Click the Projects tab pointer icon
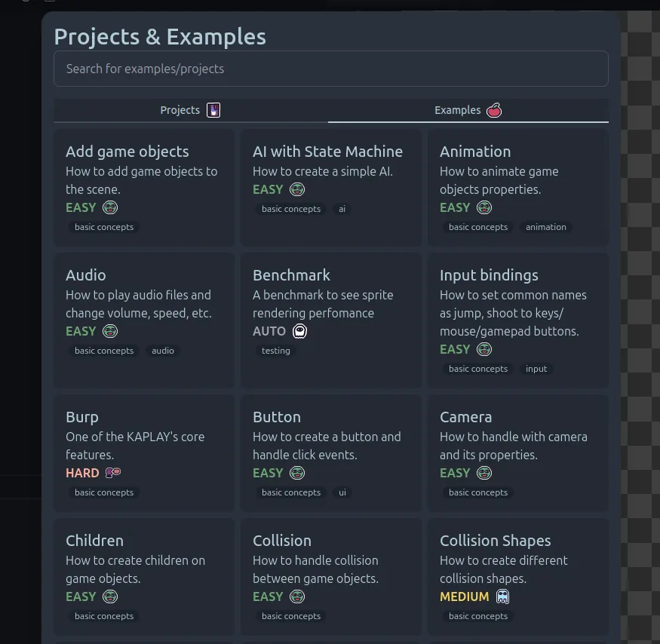The image size is (660, 644). 213,110
